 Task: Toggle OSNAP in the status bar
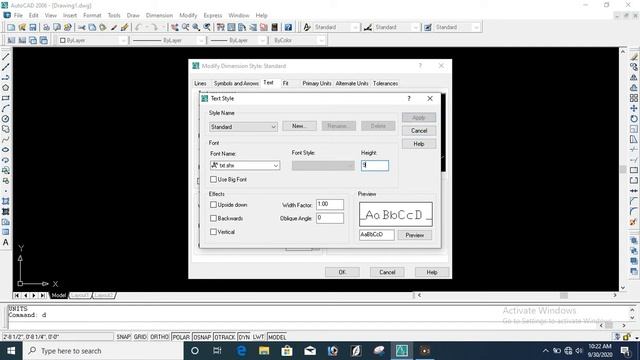pyautogui.click(x=202, y=337)
